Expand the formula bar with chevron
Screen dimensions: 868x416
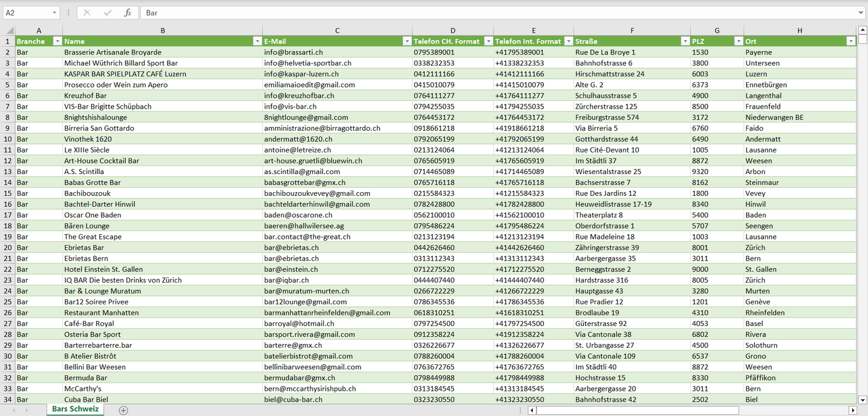pyautogui.click(x=861, y=13)
